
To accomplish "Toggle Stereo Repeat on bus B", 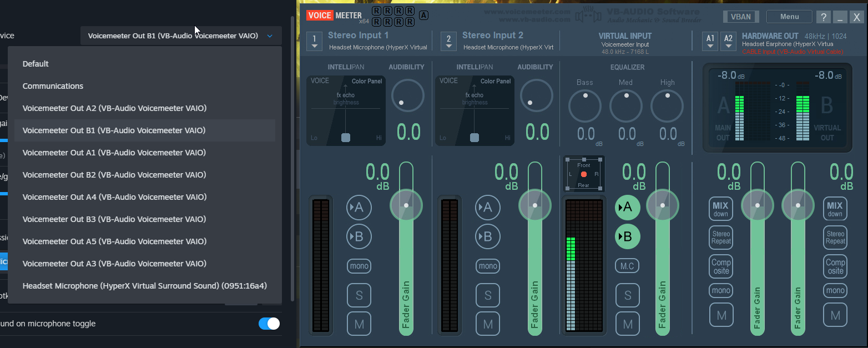I will pos(835,237).
